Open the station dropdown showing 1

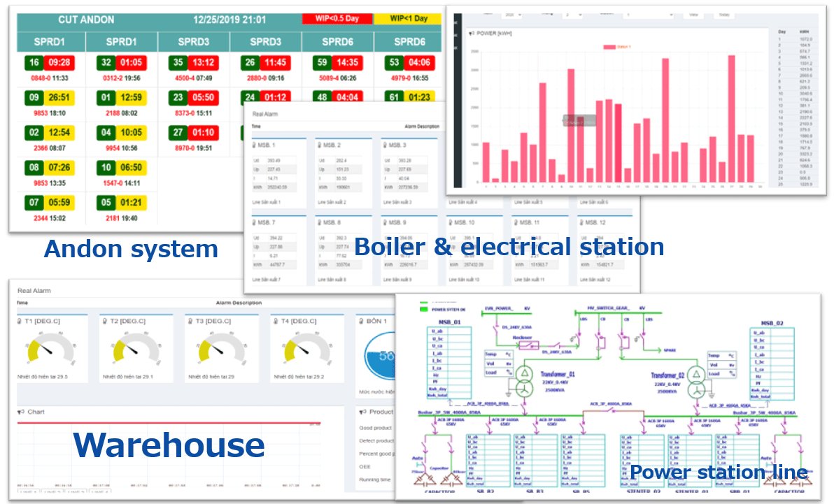(x=649, y=15)
